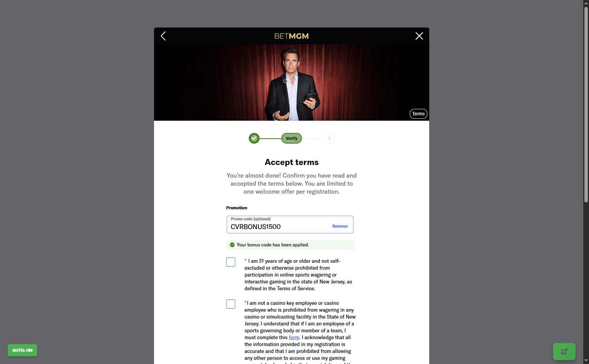This screenshot has width=589, height=364.
Task: Click the scrollbar up arrow
Action: point(586,3)
